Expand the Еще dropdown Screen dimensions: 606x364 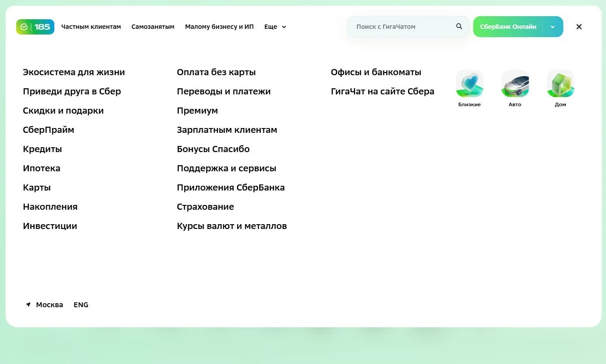pyautogui.click(x=275, y=27)
